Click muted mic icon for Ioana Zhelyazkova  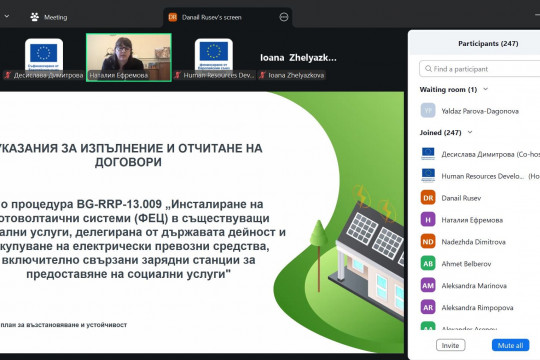[262, 75]
